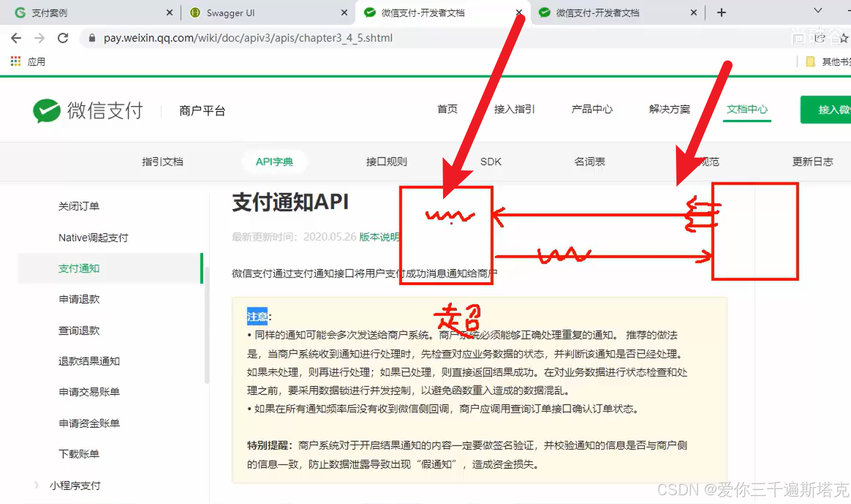
Task: Open the apps grid shortcut in bookmarks bar
Action: (16, 61)
